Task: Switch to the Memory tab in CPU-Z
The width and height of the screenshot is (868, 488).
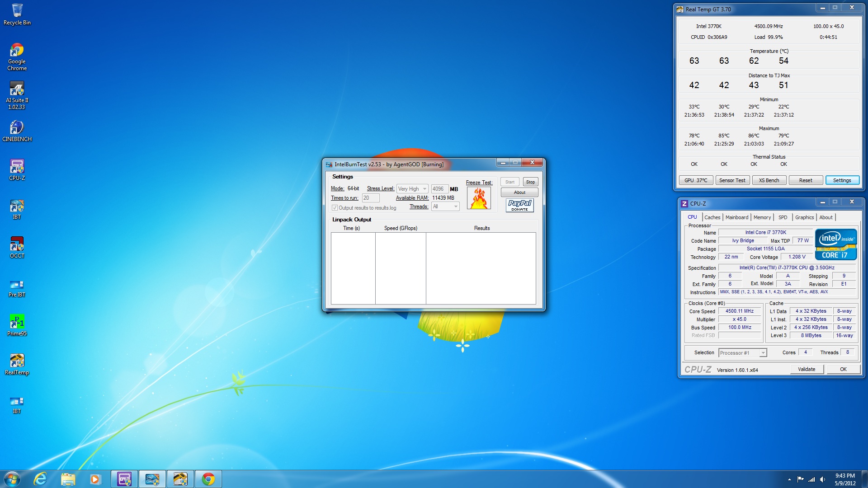Action: coord(762,217)
